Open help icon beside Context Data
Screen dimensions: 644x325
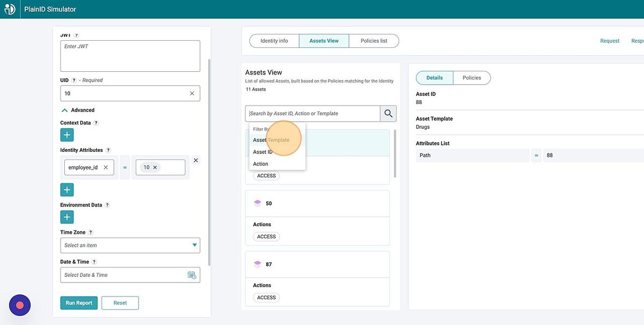point(96,123)
